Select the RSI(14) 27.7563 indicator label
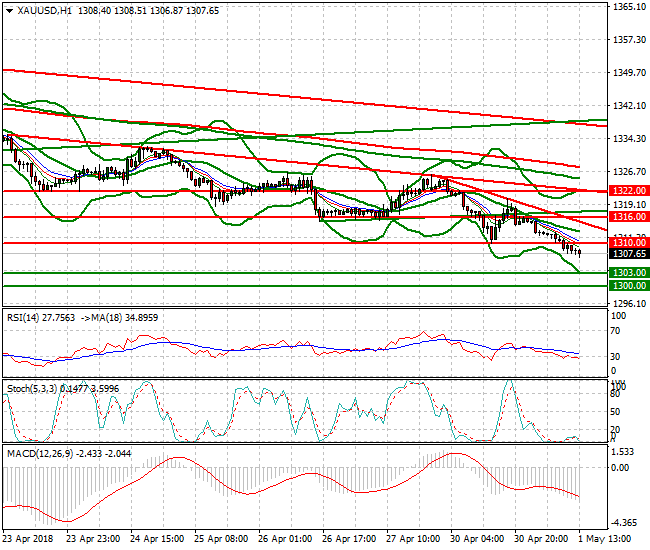Screen dimensions: 650x550 41,317
